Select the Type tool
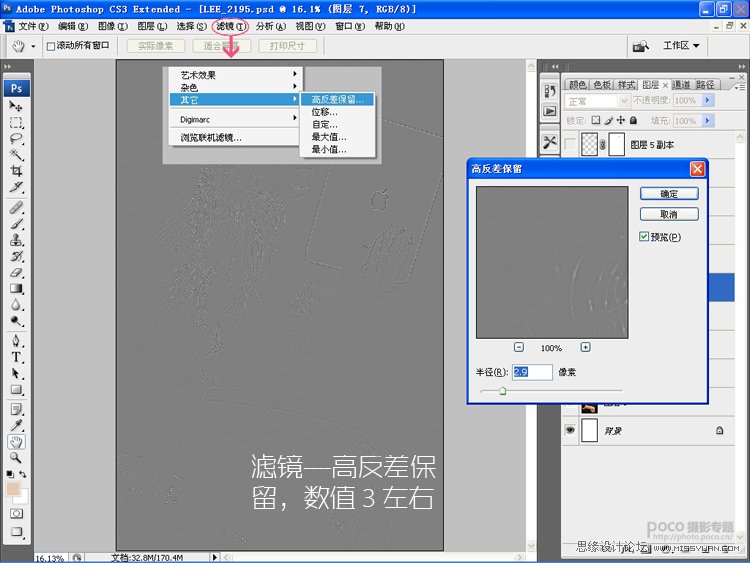Image resolution: width=750 pixels, height=563 pixels. click(x=16, y=357)
